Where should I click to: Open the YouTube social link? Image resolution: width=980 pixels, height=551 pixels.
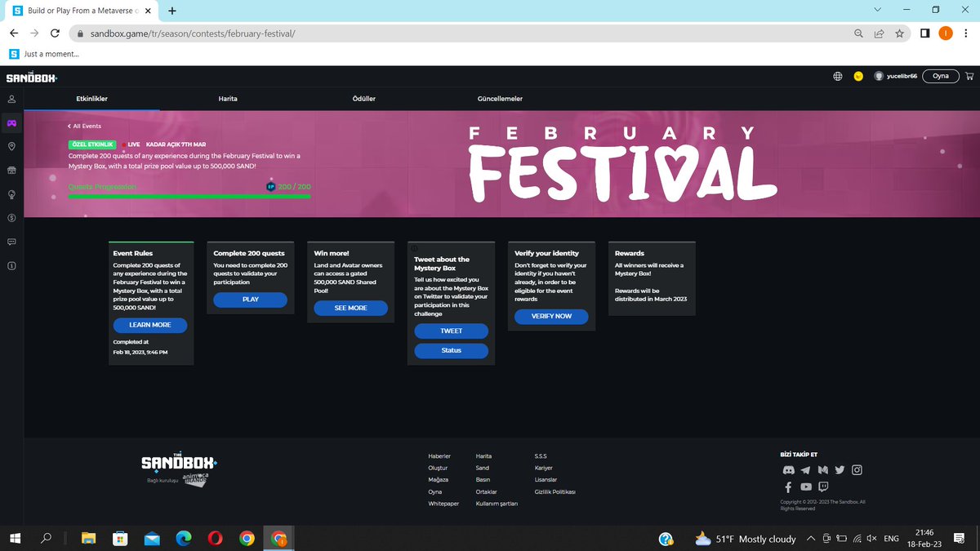(x=806, y=487)
